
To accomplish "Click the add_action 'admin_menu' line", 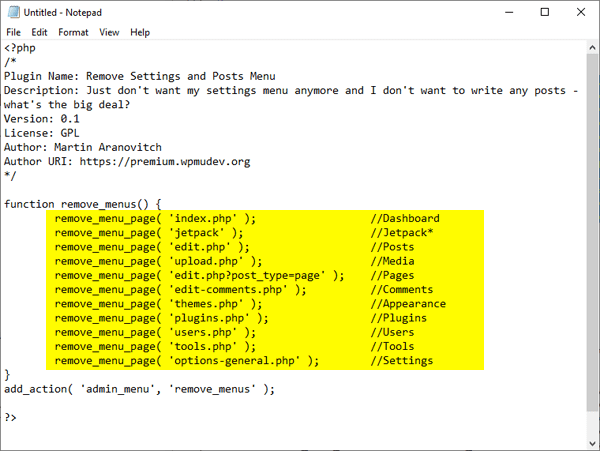I will [139, 389].
